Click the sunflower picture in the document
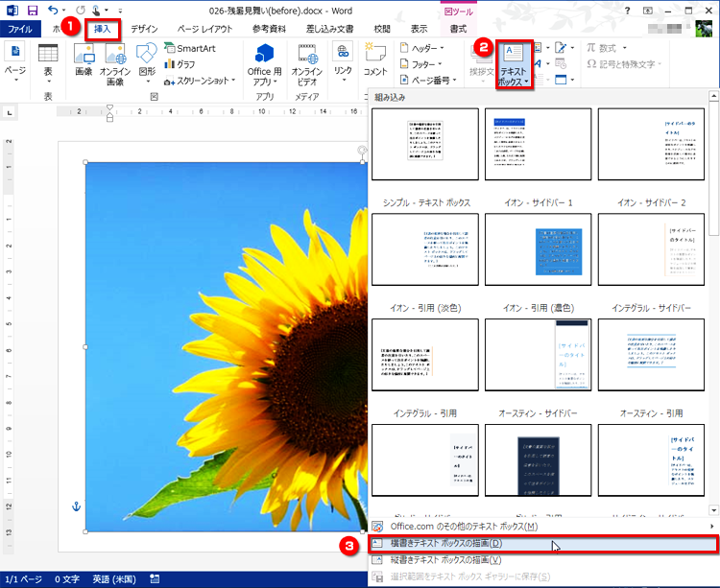This screenshot has height=588, width=720. coord(226,347)
